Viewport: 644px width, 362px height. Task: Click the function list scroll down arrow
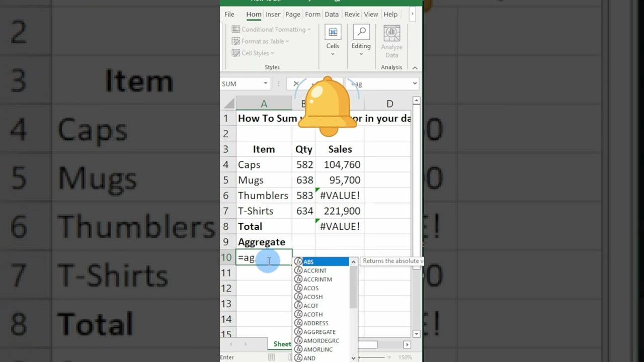point(353,358)
